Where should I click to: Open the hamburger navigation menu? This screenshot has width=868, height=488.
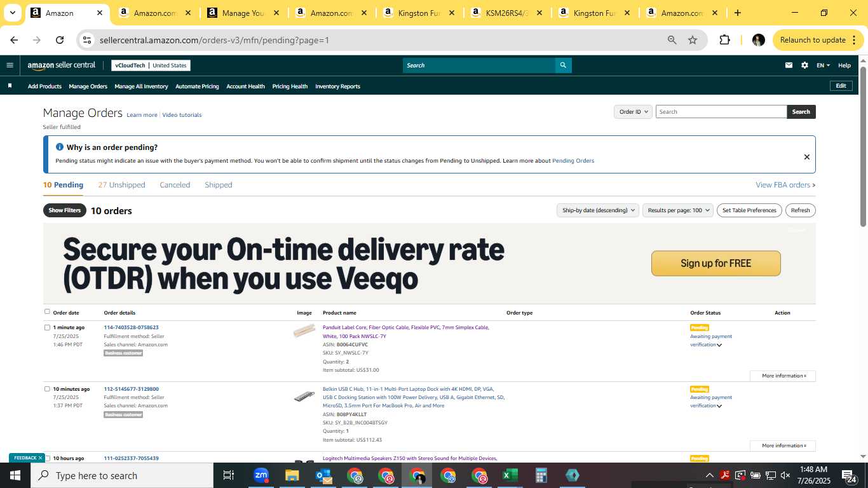[10, 65]
